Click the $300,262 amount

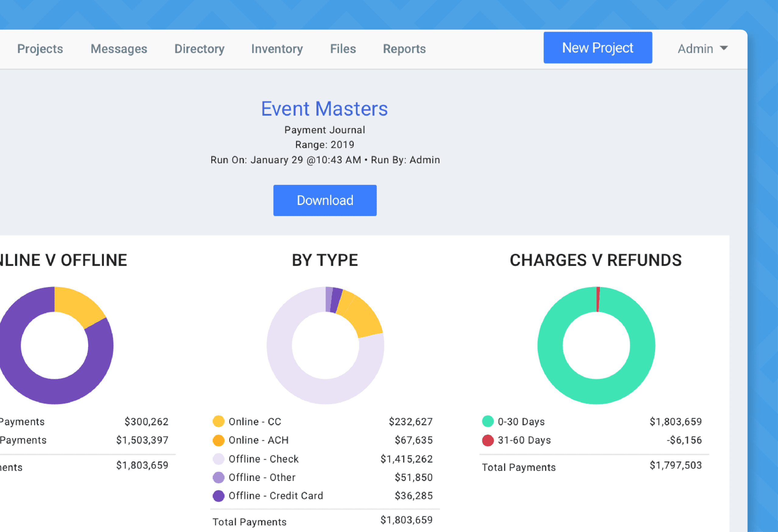pyautogui.click(x=146, y=421)
